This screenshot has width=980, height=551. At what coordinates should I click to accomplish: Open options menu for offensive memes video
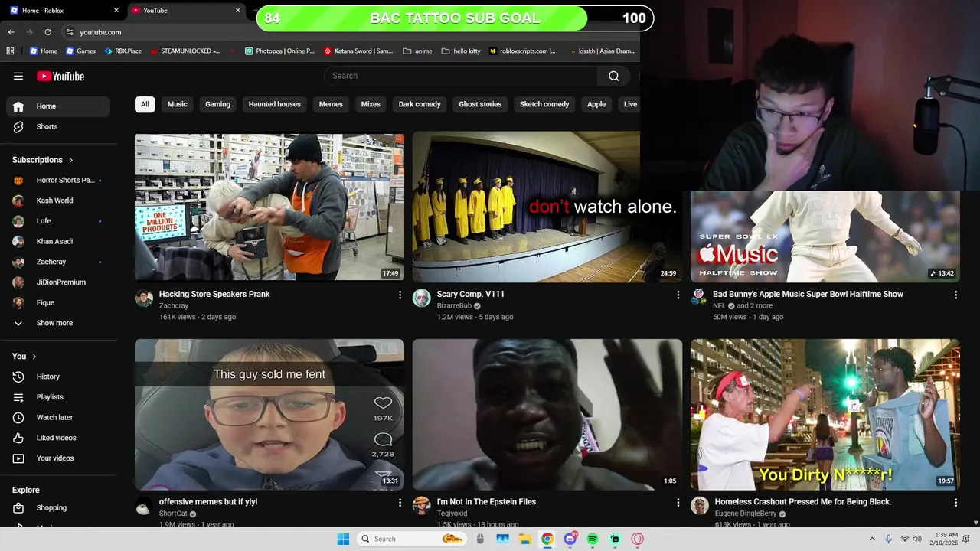point(400,503)
